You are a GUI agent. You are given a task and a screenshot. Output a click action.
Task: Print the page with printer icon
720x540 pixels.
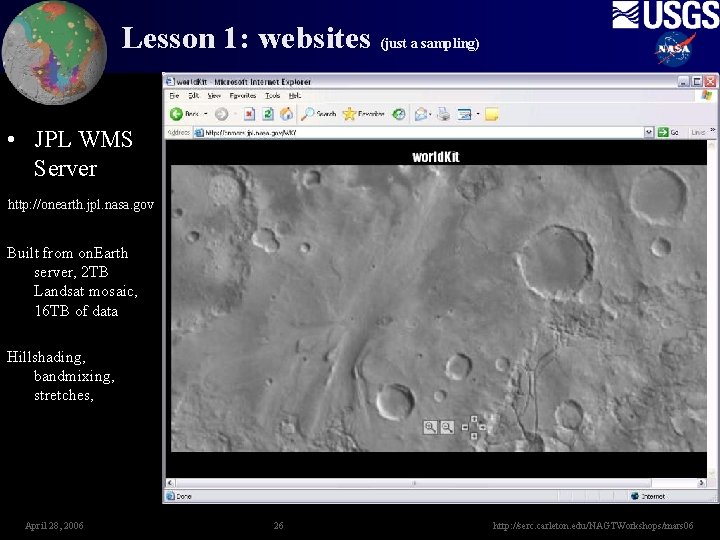pos(444,114)
